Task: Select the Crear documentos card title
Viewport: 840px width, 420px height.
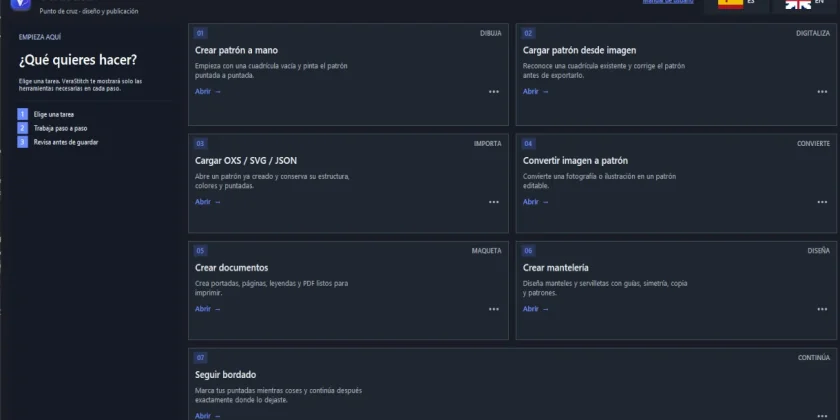Action: click(231, 268)
